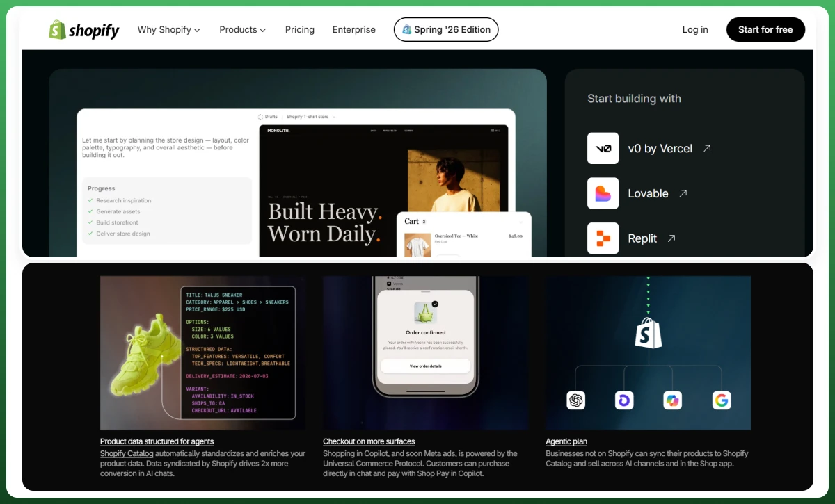
Task: Click the white tee thumbnail in cart
Action: (416, 244)
